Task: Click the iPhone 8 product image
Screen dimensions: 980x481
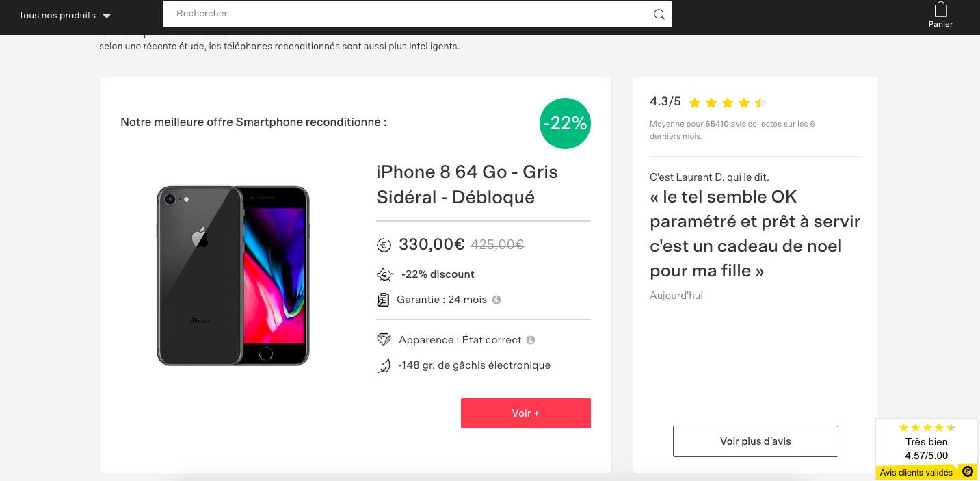Action: [x=233, y=275]
